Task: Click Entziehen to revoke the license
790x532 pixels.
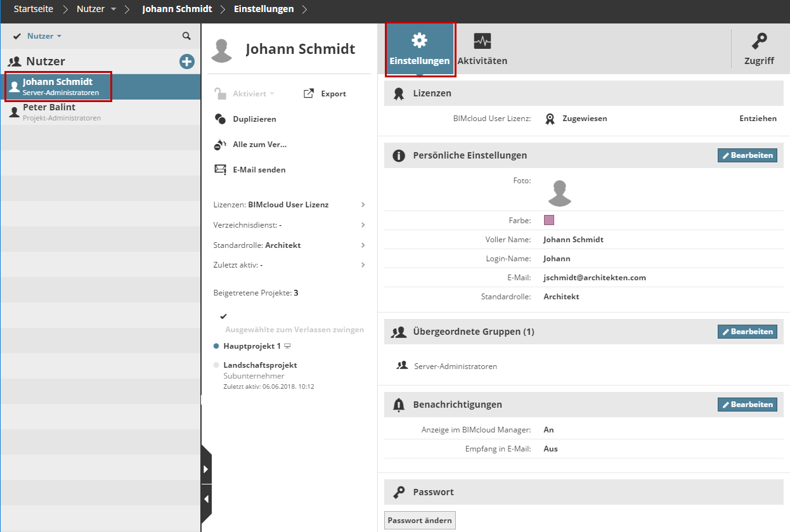Action: (758, 119)
